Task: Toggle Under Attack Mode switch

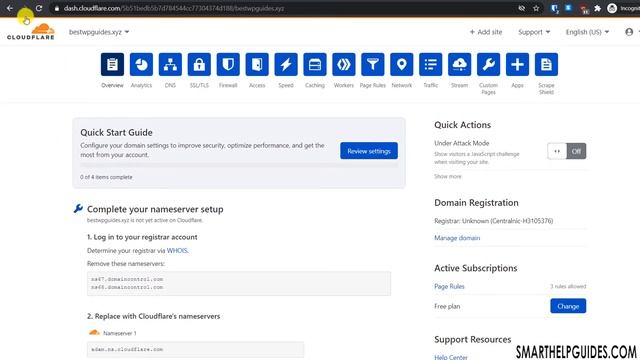Action: [567, 151]
